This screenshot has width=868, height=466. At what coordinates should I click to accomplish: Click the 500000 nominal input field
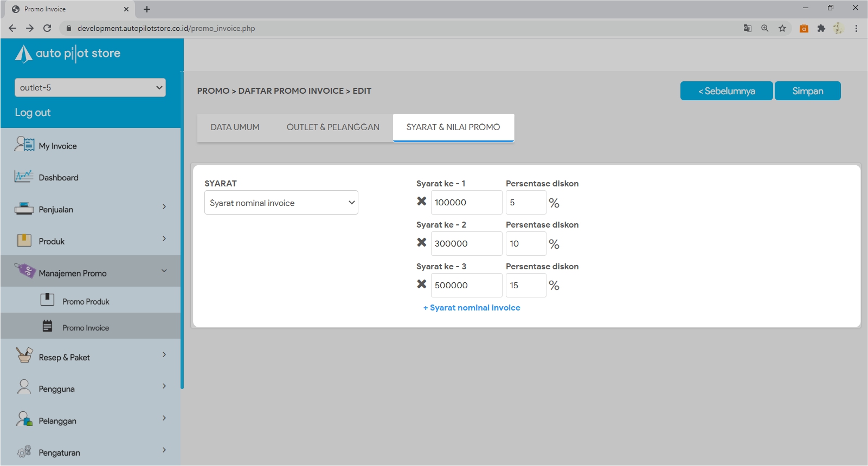tap(466, 286)
